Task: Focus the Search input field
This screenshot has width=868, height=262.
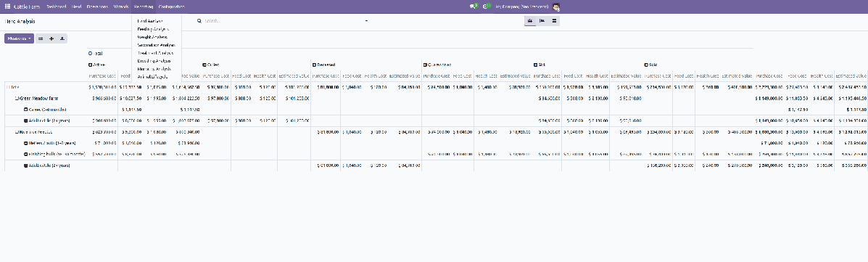Action: pyautogui.click(x=282, y=21)
